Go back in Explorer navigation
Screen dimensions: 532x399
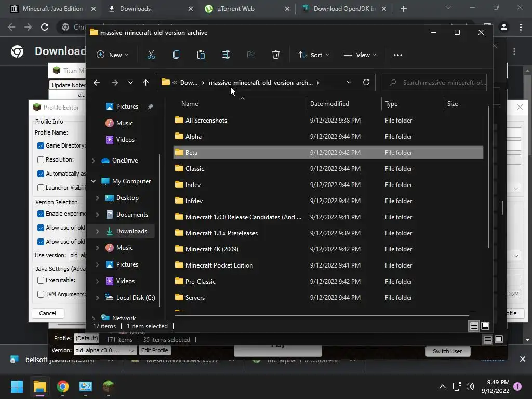[x=97, y=83]
